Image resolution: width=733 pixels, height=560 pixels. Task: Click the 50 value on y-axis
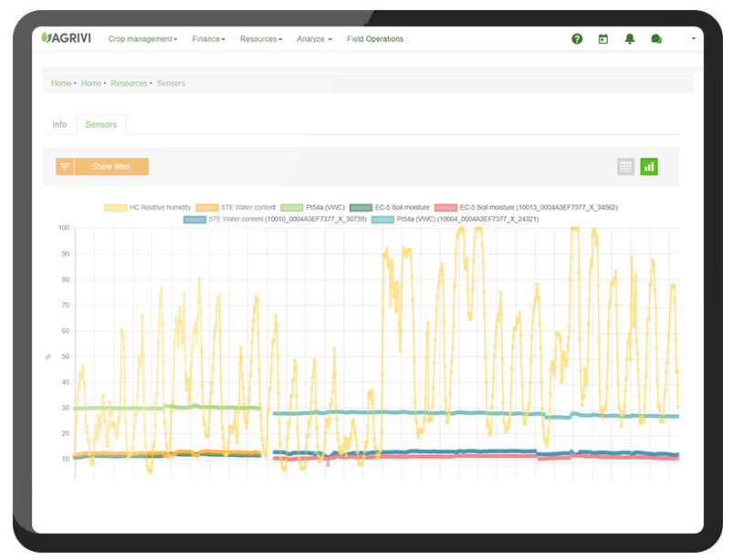click(x=66, y=357)
